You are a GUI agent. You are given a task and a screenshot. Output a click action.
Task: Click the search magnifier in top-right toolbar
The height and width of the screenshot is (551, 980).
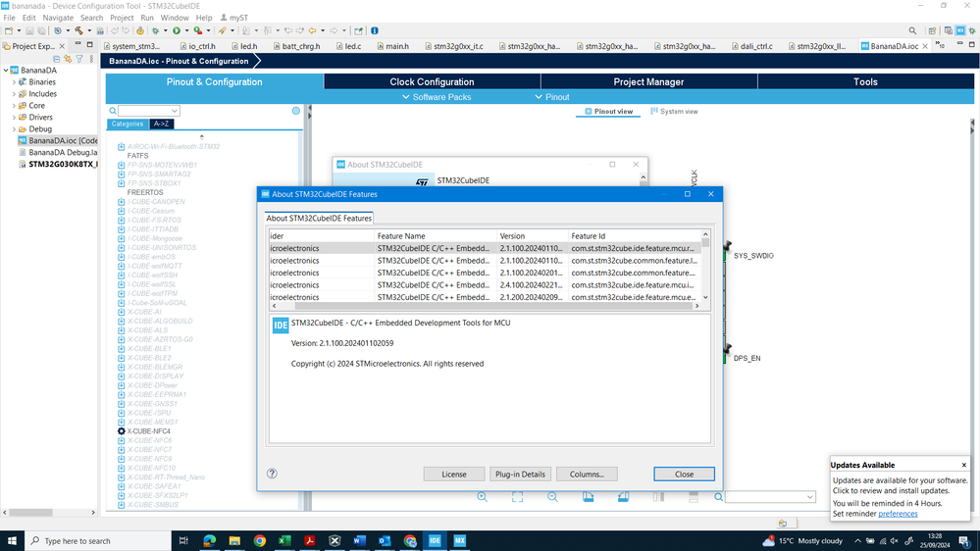tap(912, 30)
